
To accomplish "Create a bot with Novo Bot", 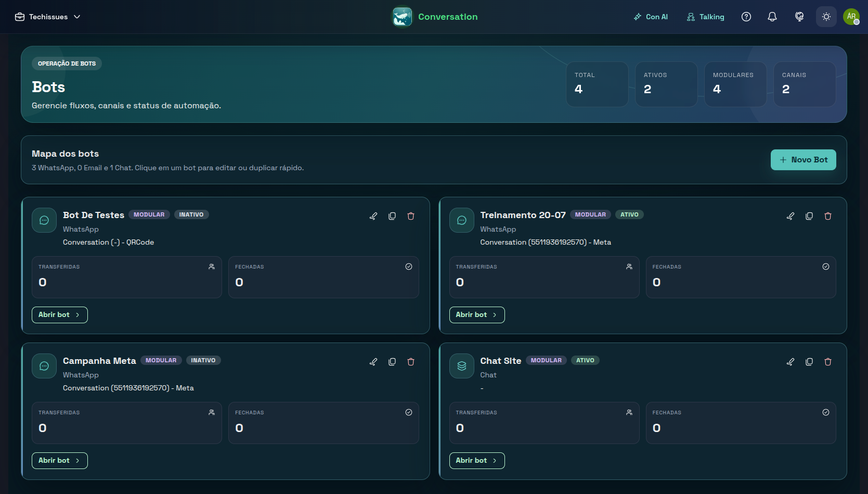I will click(x=804, y=160).
